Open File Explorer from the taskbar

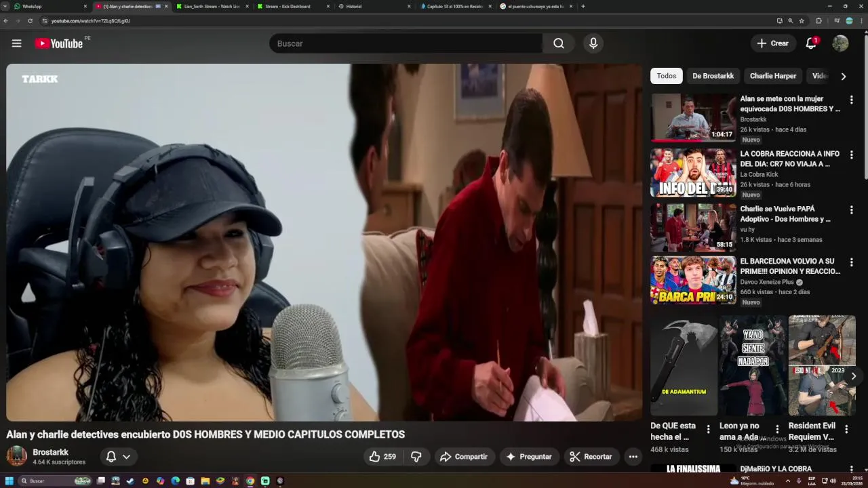[x=205, y=481]
